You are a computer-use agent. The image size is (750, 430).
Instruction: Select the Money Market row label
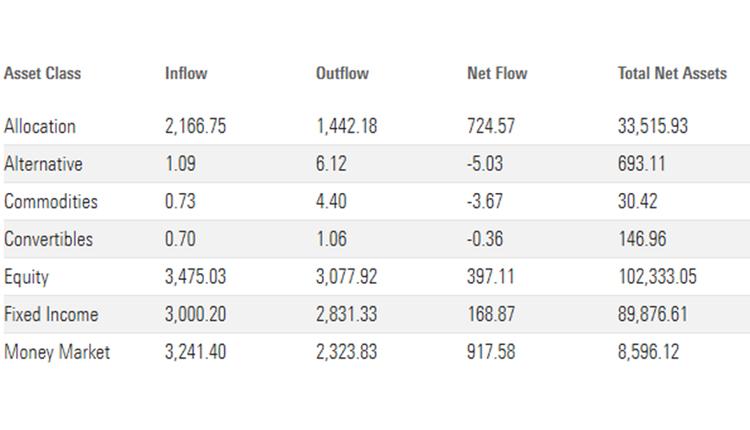(57, 352)
